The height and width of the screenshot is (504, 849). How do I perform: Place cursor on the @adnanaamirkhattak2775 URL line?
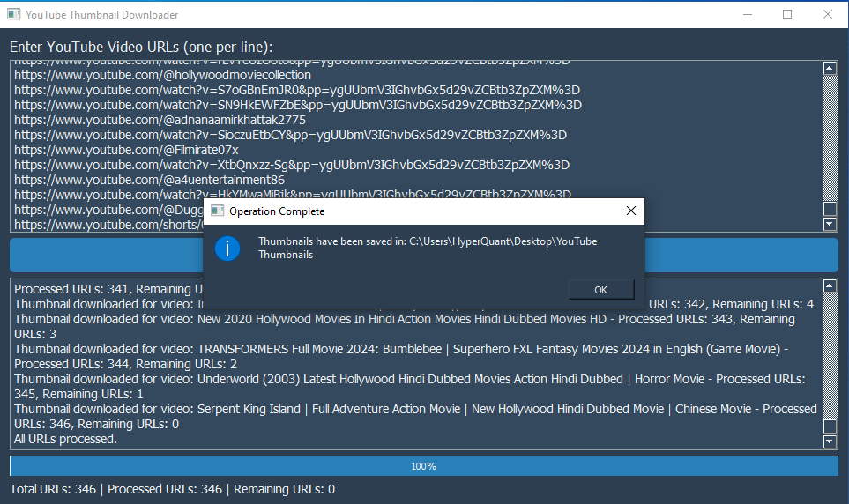160,120
